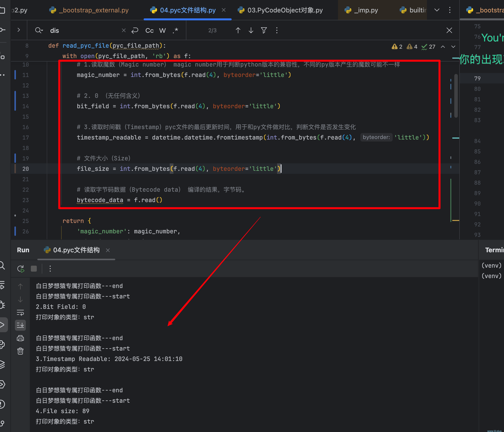
Task: Clear all console output trash icon
Action: (x=20, y=351)
